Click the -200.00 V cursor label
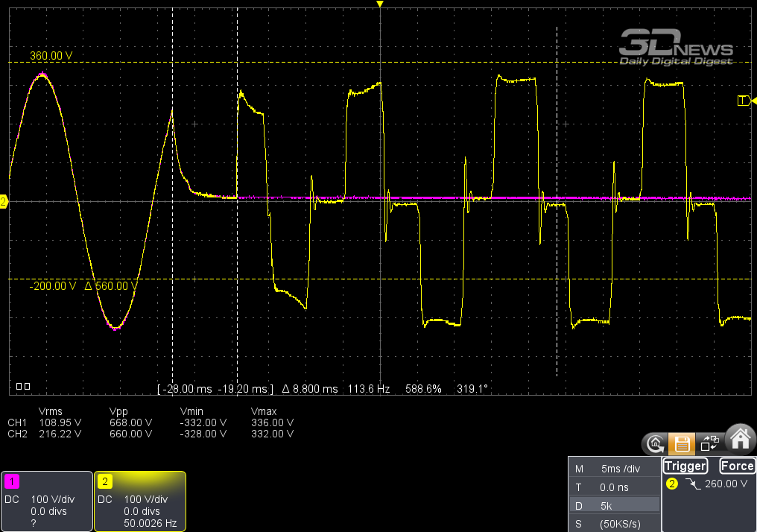Image resolution: width=757 pixels, height=532 pixels. click(53, 286)
